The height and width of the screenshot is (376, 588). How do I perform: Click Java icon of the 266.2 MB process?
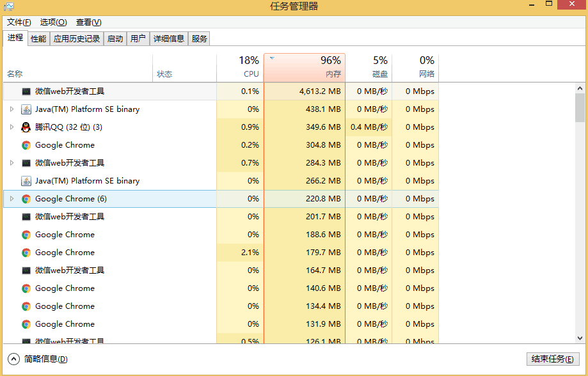click(x=26, y=181)
